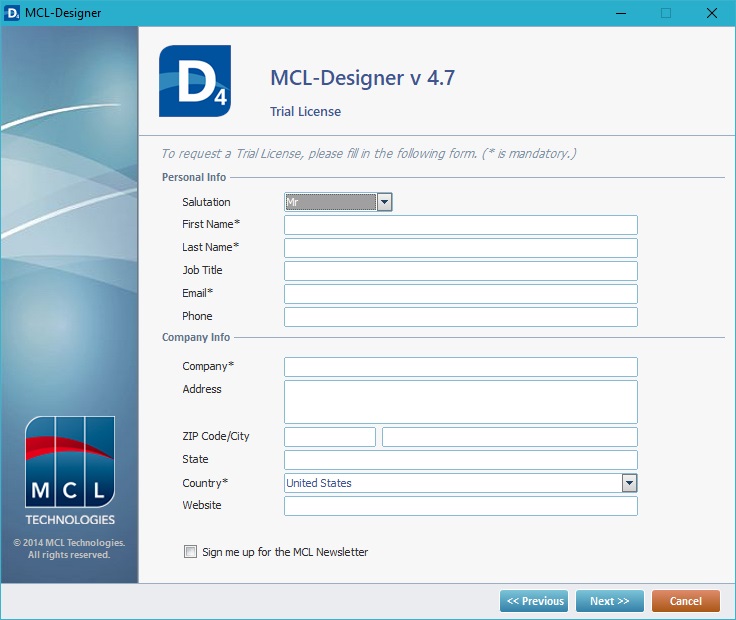Image resolution: width=736 pixels, height=620 pixels.
Task: Click the title bar application icon
Action: coord(13,13)
